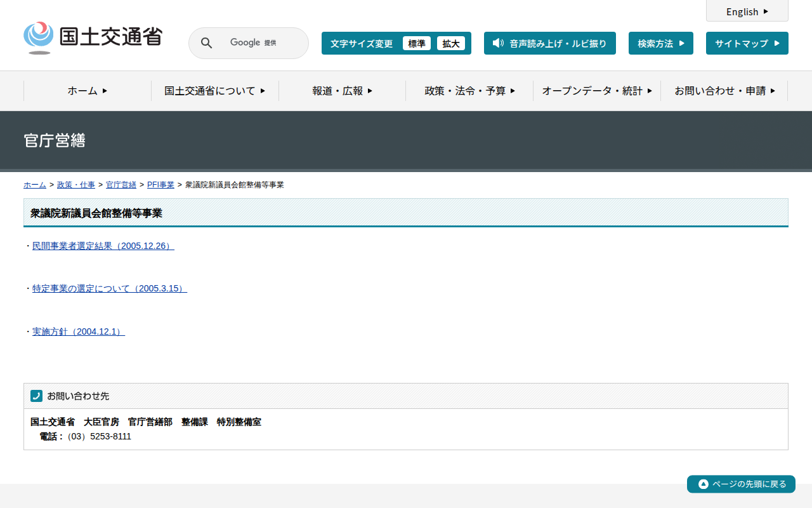Click the search magnifier icon
The width and height of the screenshot is (812, 508).
[206, 43]
